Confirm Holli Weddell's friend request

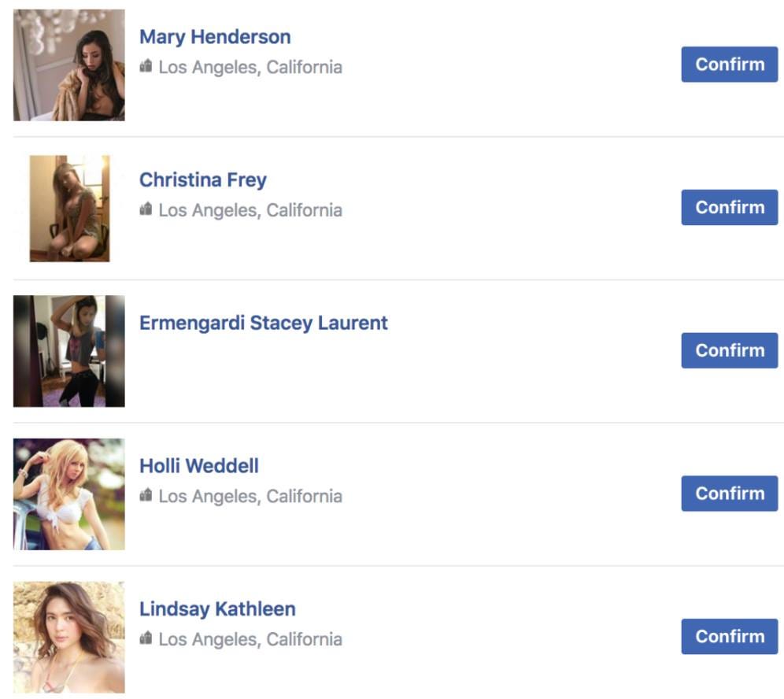click(x=729, y=494)
